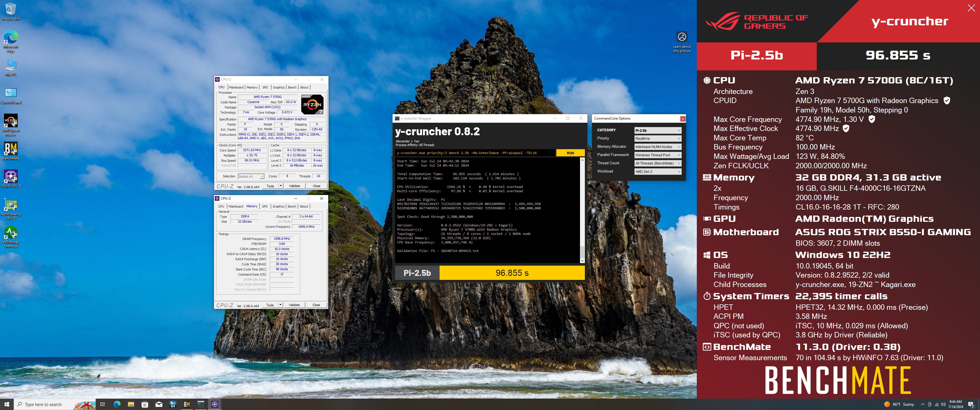Click the yellow 96.855 s result bar

[512, 273]
